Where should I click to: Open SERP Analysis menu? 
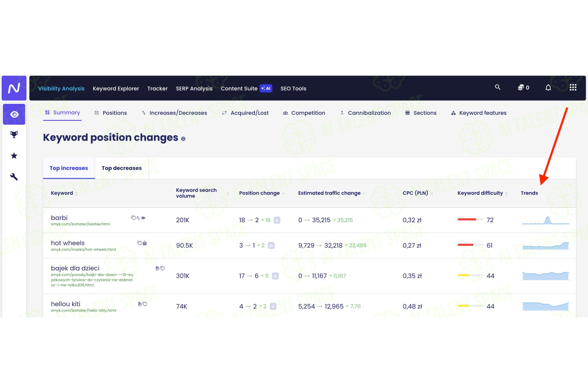point(194,89)
